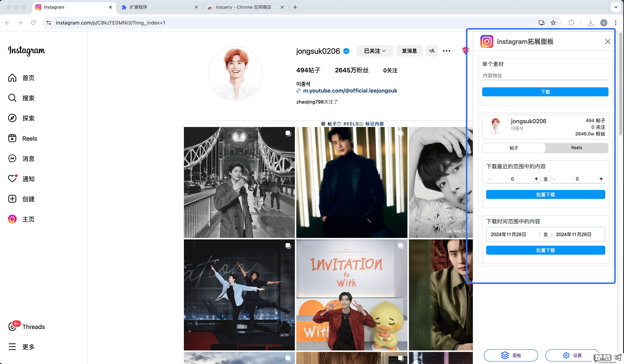The width and height of the screenshot is (624, 364).
Task: Close the instagram拓展面板 panel
Action: coord(607,41)
